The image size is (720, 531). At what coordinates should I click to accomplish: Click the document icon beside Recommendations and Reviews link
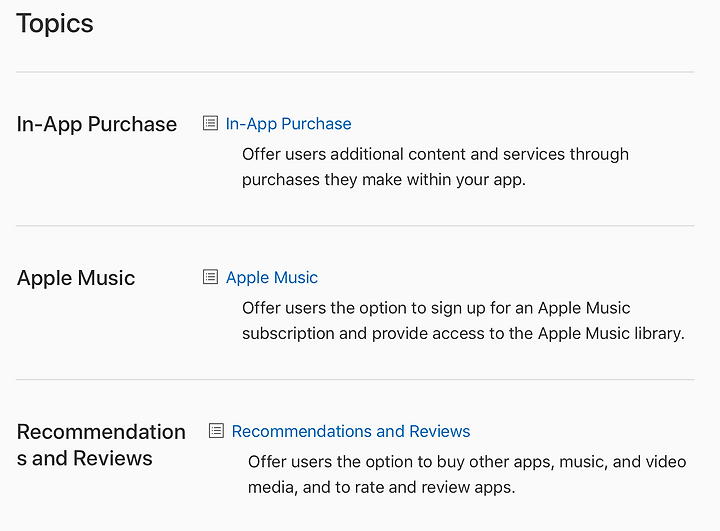pos(216,431)
